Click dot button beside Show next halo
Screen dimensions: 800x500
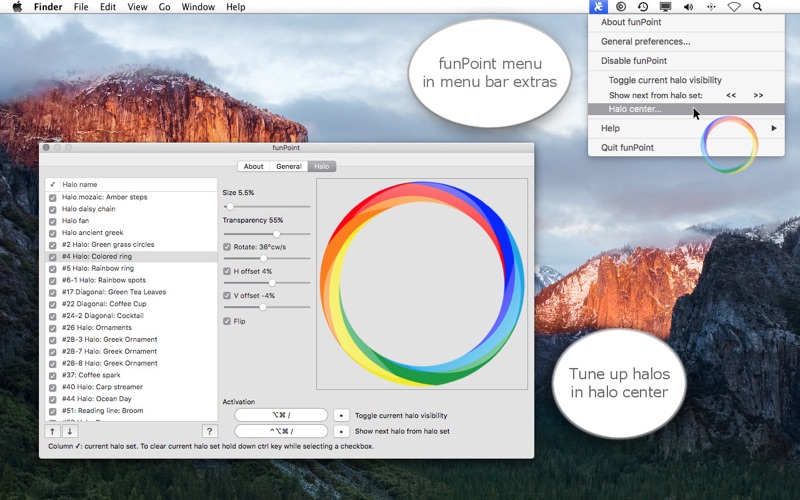coord(341,431)
